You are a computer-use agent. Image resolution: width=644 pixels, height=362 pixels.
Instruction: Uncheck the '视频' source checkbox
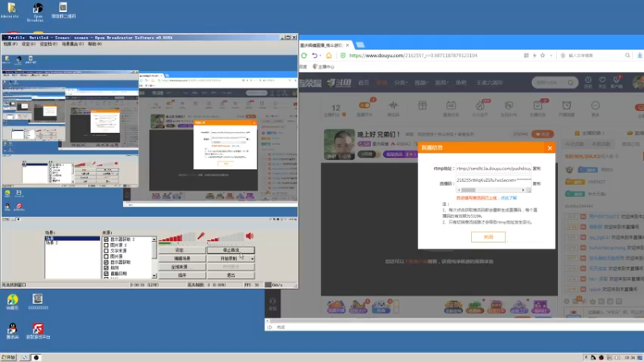(106, 268)
